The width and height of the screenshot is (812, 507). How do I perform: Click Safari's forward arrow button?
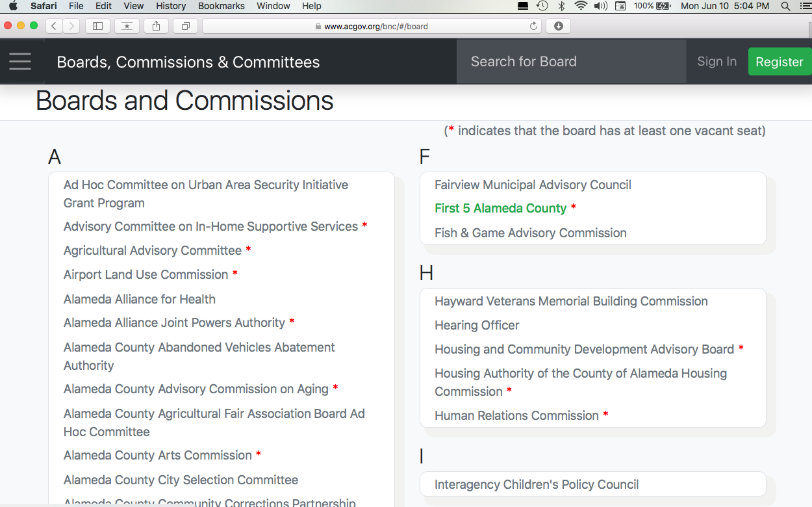pos(71,26)
